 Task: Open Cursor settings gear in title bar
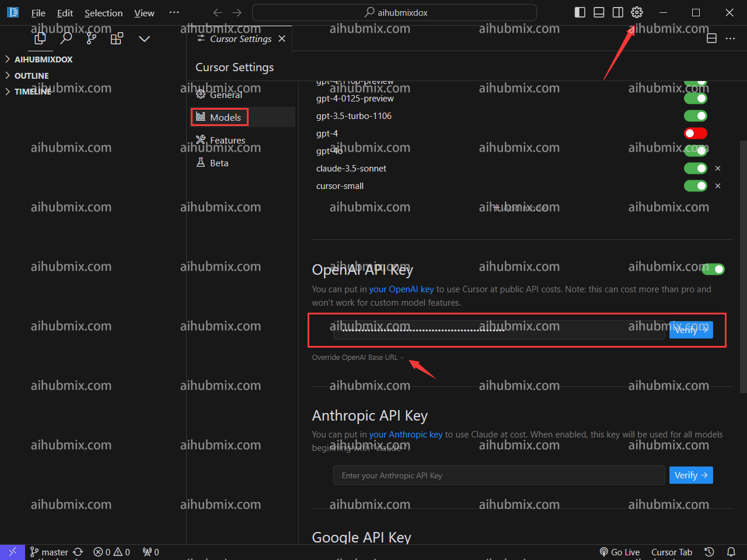(637, 12)
